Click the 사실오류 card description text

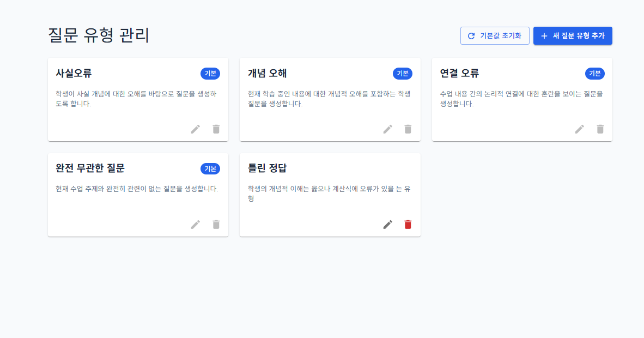136,99
